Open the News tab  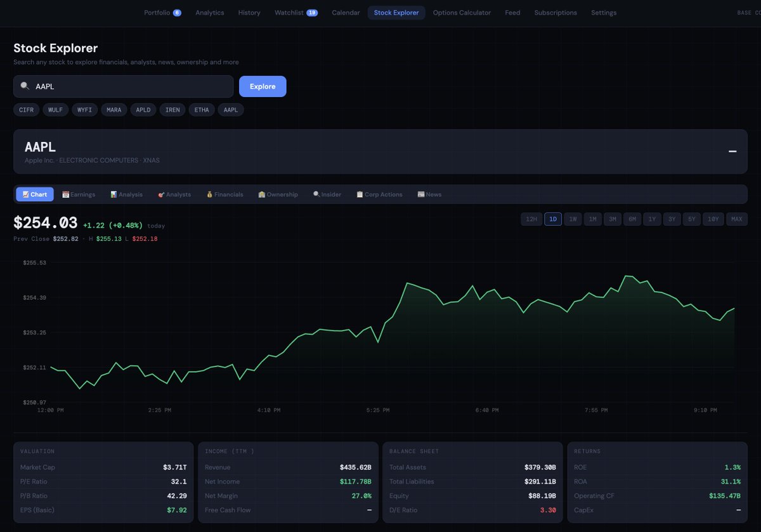pyautogui.click(x=429, y=195)
